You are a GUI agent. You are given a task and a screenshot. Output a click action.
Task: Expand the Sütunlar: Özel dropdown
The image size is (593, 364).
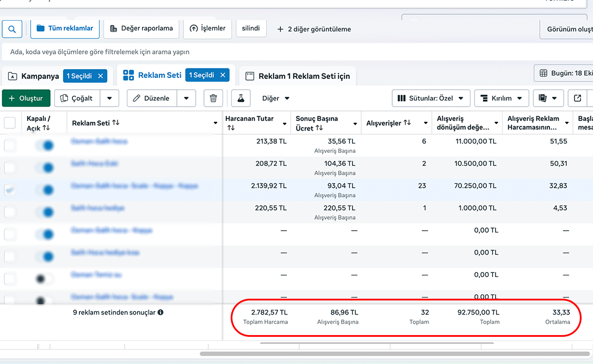(430, 98)
